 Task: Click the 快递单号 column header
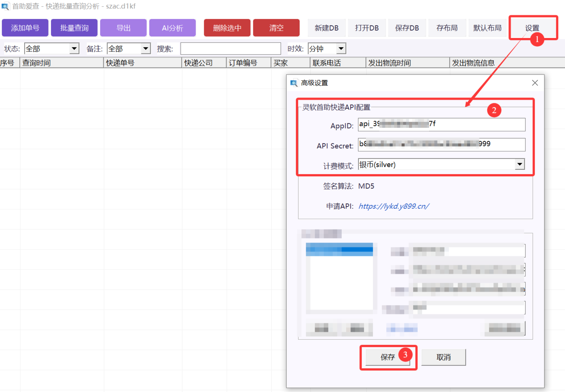[x=143, y=63]
